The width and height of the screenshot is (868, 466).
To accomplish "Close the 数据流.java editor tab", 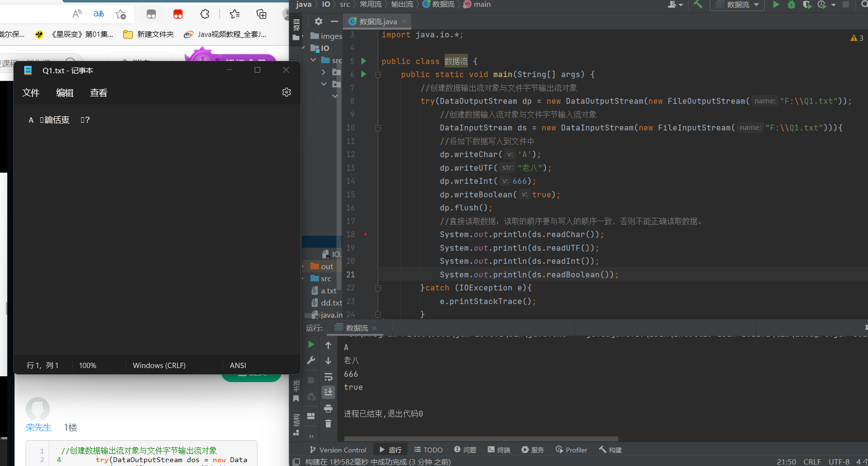I will (404, 21).
